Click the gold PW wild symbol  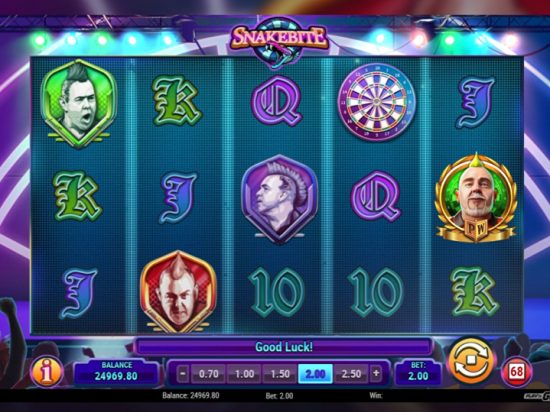click(476, 197)
